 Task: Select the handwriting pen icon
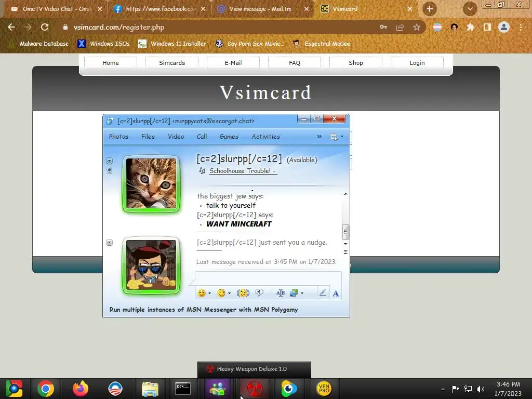coord(323,293)
